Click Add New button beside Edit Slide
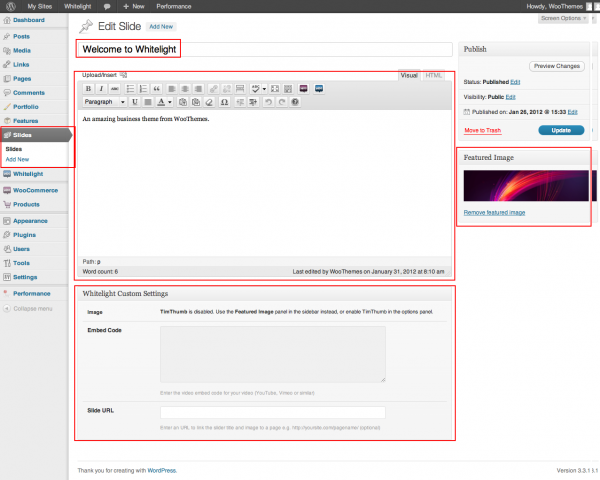This screenshot has width=600, height=480. (x=161, y=27)
